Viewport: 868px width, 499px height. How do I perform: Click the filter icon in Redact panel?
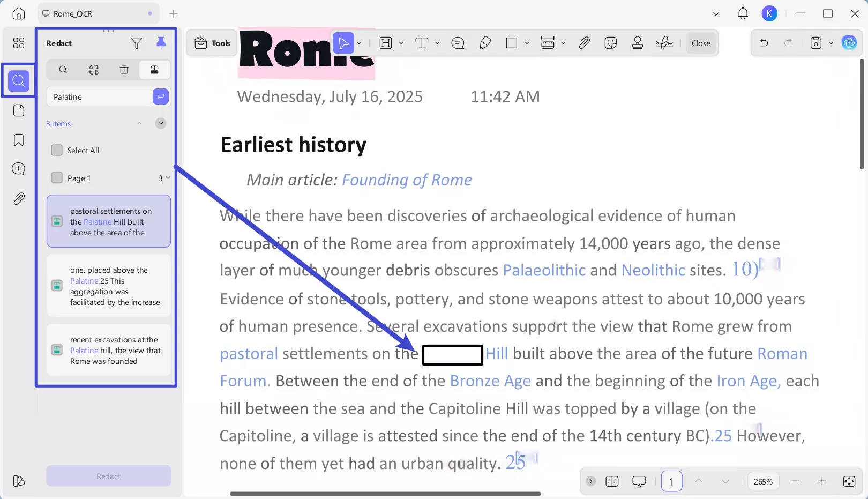point(137,43)
